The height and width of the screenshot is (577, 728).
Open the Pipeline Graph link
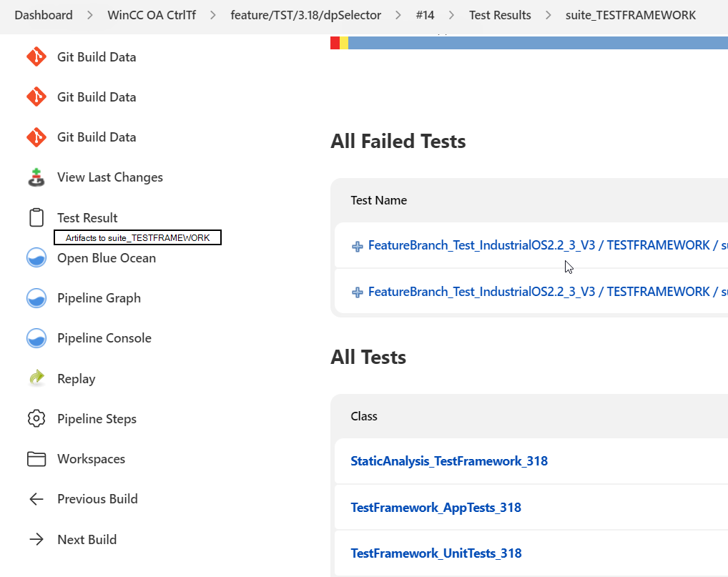[99, 298]
